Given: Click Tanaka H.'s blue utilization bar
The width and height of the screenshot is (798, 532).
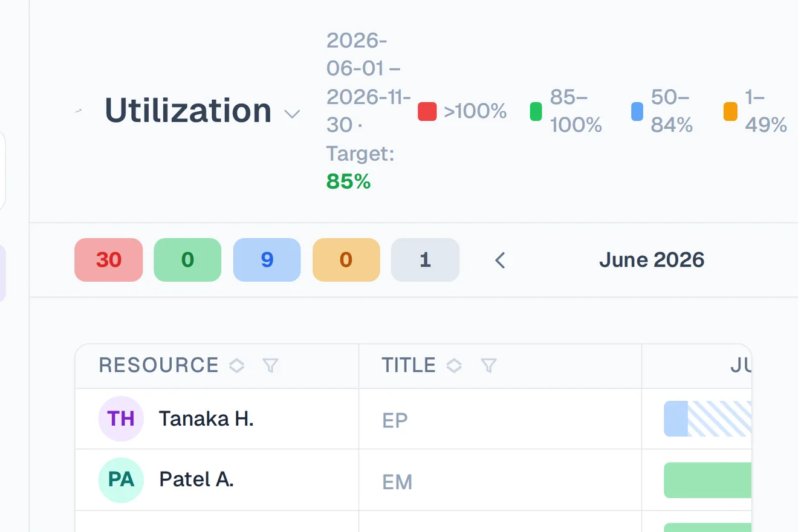Looking at the screenshot, I should (x=676, y=418).
